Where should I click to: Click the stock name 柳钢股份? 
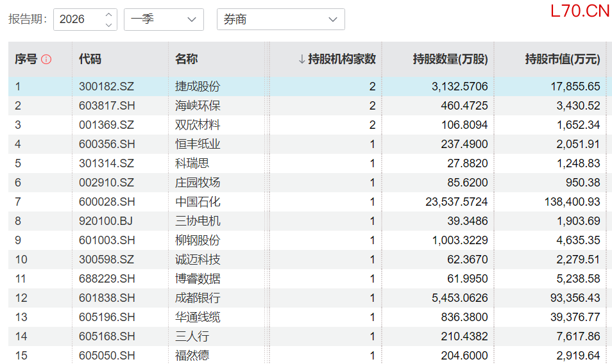198,240
